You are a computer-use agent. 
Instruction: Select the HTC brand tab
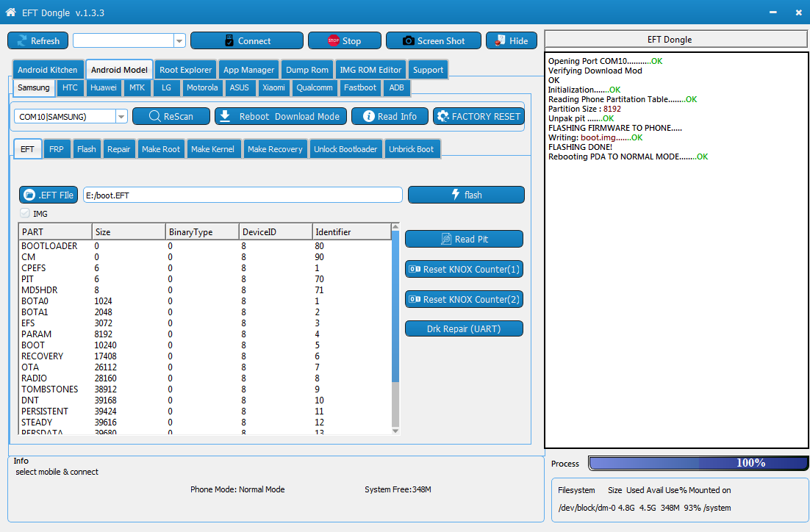70,87
